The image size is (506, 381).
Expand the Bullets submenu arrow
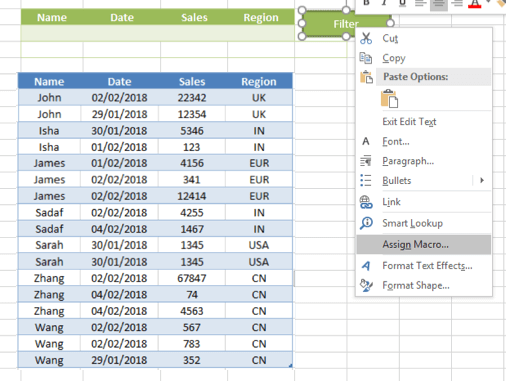pos(482,180)
